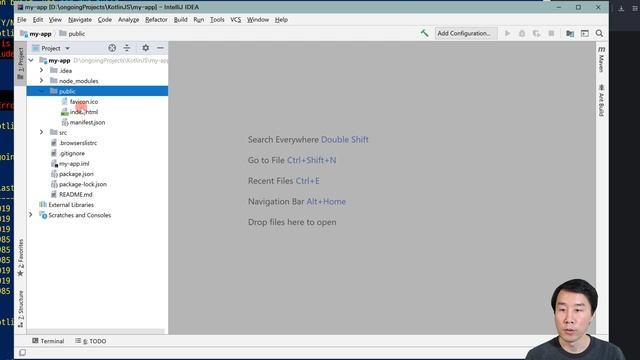Click public breadcrumb in navigation bar

[x=72, y=33]
